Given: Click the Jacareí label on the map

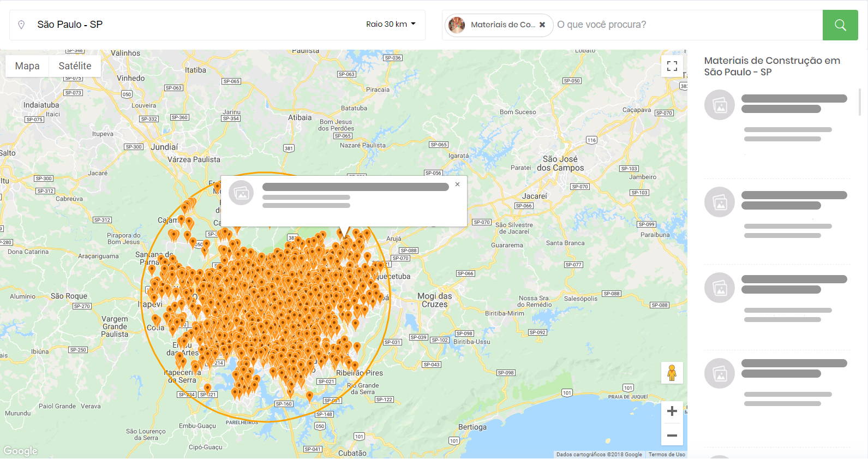Looking at the screenshot, I should coord(535,196).
